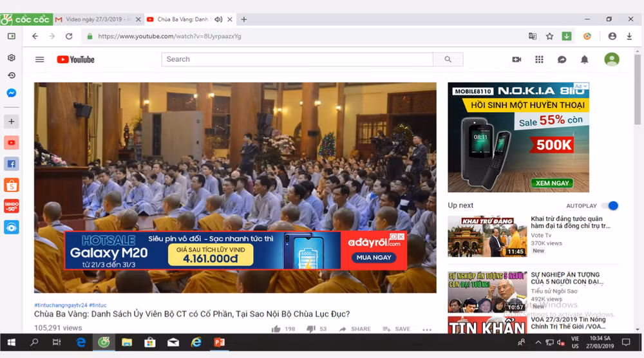644x358 pixels.
Task: Close the YouTube video tab
Action: 230,19
